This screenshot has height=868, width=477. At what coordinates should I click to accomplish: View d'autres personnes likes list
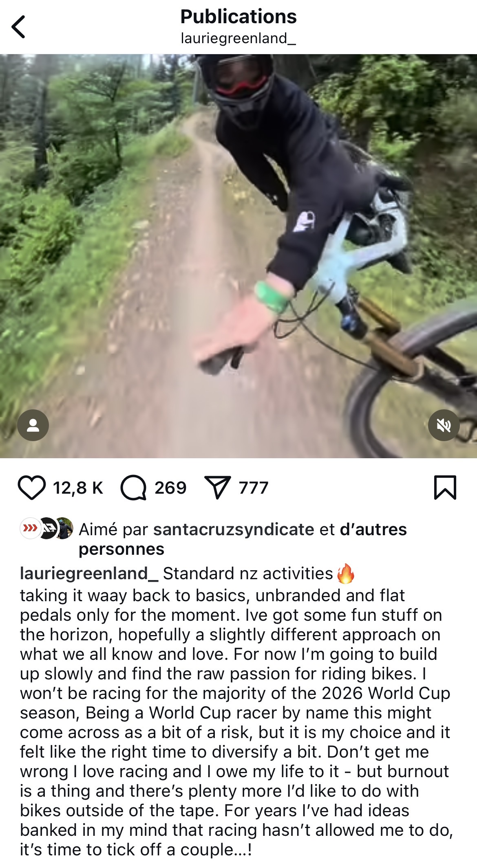click(243, 539)
